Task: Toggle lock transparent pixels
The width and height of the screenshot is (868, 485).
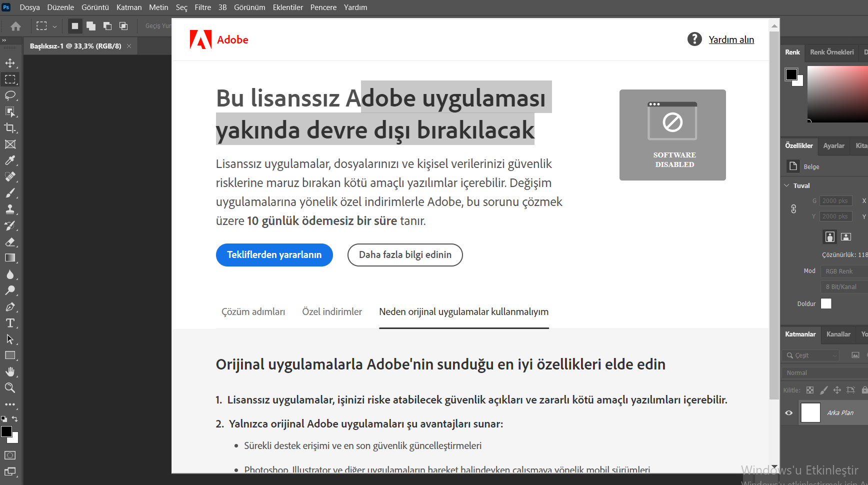Action: tap(810, 390)
